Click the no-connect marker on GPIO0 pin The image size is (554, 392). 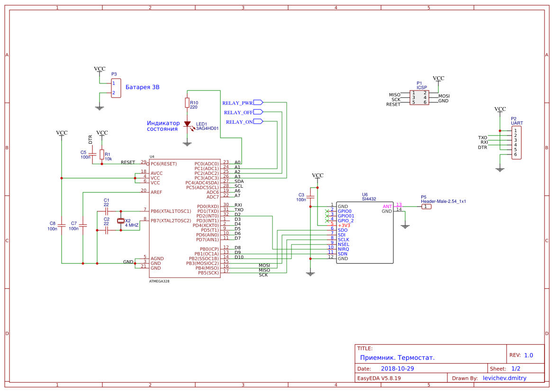click(327, 211)
